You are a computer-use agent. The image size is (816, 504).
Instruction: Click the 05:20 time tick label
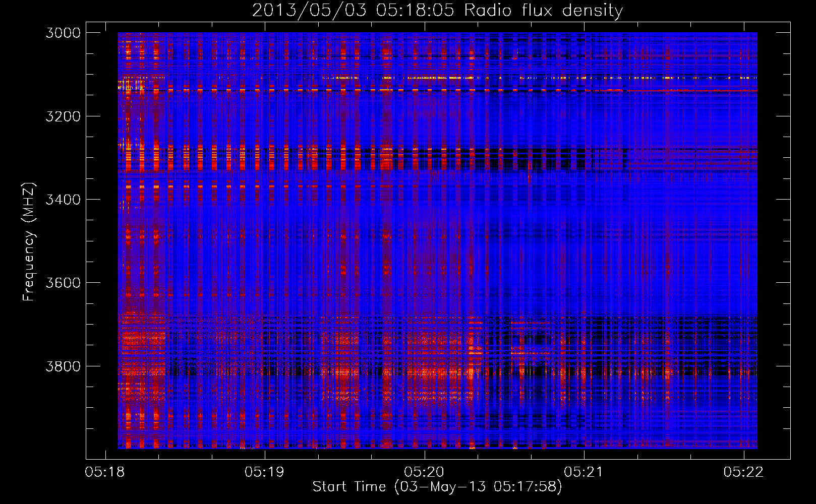pyautogui.click(x=424, y=472)
